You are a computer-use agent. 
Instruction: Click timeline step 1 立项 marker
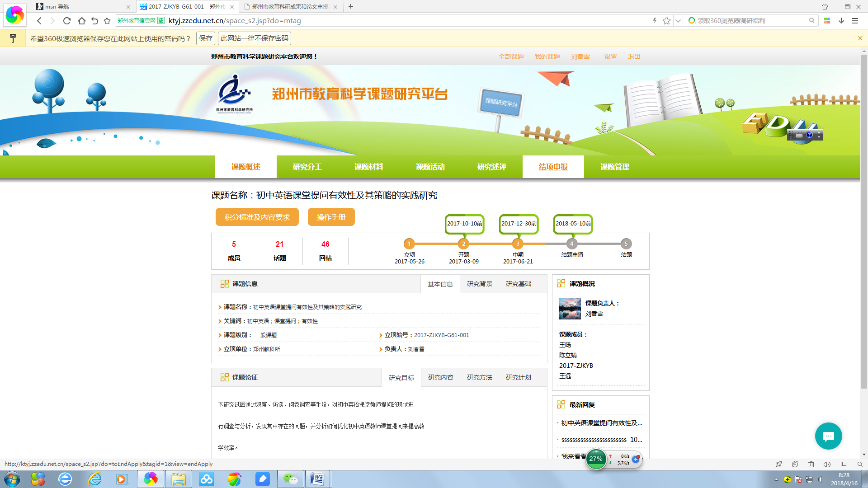point(409,244)
